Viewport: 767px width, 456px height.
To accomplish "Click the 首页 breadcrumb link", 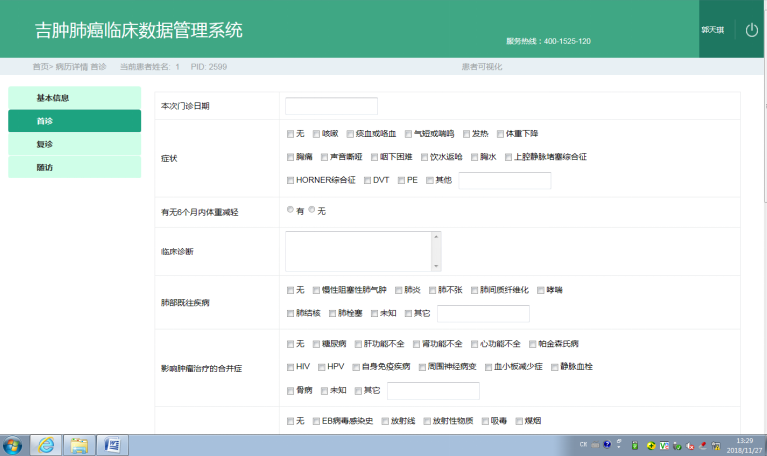I will pyautogui.click(x=40, y=67).
